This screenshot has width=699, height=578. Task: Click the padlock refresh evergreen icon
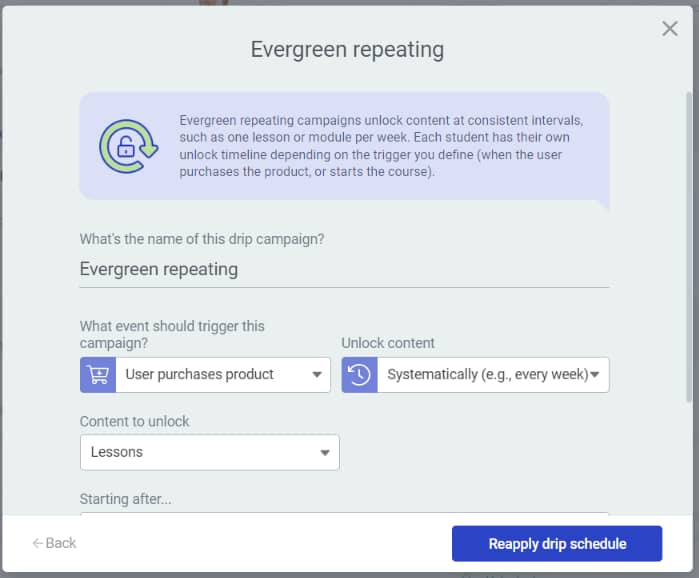point(128,146)
